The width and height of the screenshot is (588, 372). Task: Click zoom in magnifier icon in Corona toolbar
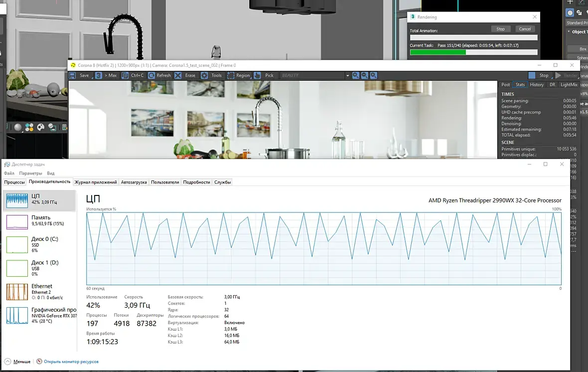355,75
